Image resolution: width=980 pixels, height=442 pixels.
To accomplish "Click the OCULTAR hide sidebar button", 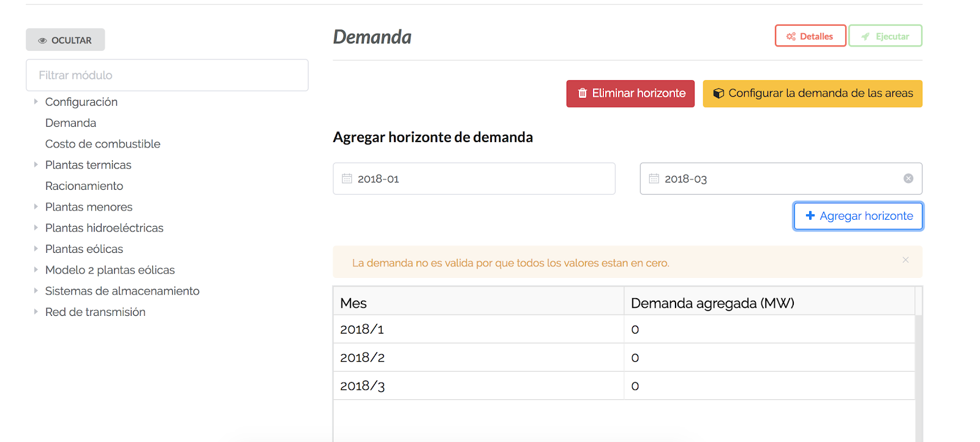I will coord(66,40).
